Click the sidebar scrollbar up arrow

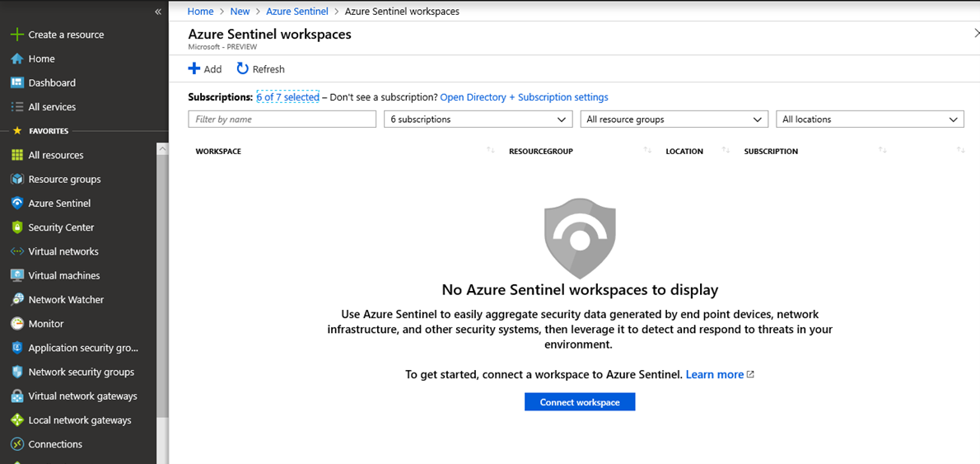point(162,149)
